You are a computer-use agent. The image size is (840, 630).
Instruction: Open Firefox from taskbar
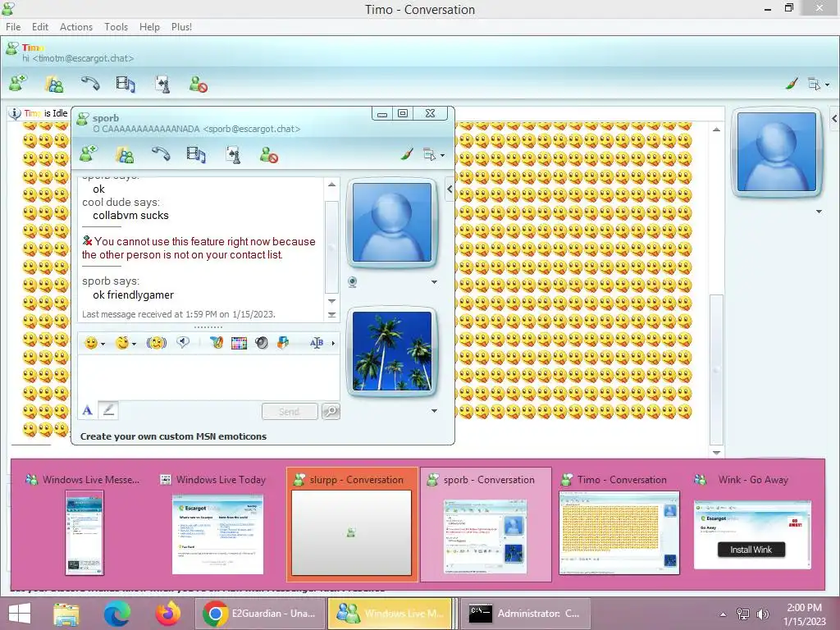coord(168,614)
